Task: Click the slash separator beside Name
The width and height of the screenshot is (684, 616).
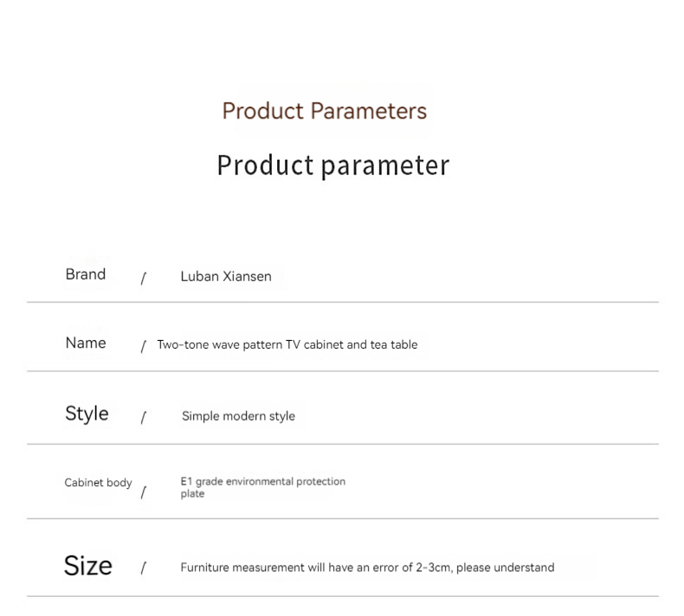Action: point(144,346)
